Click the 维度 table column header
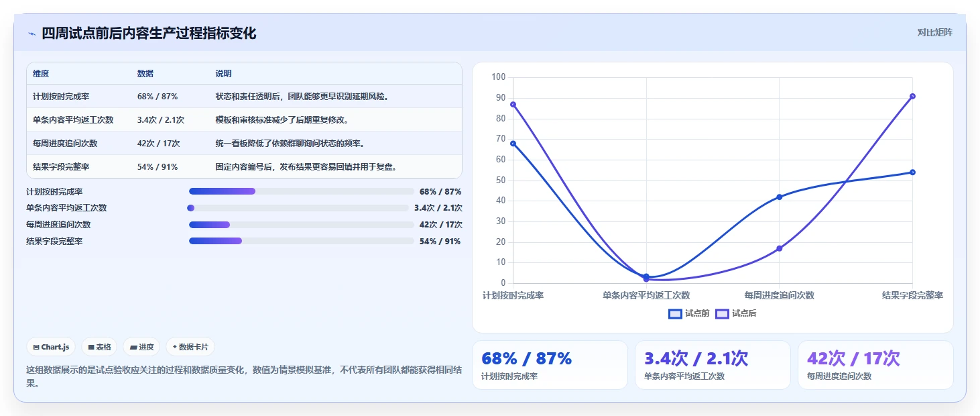The image size is (980, 416). tap(41, 74)
